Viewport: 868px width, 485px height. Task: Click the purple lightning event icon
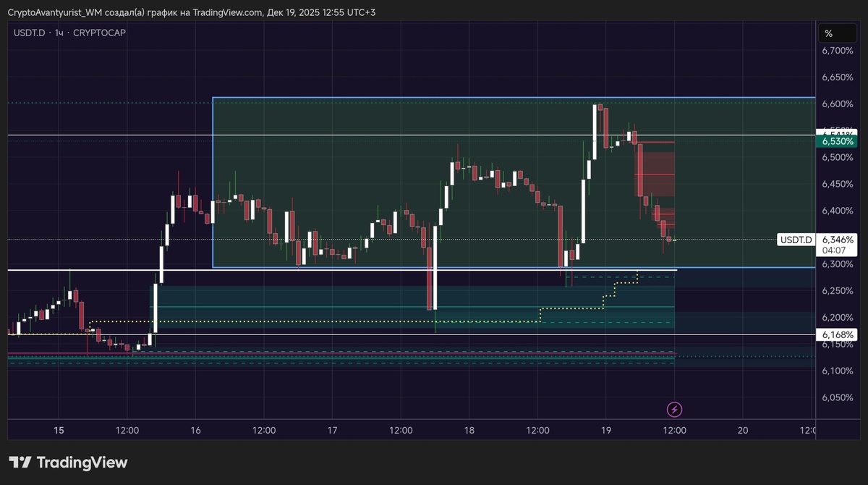674,410
